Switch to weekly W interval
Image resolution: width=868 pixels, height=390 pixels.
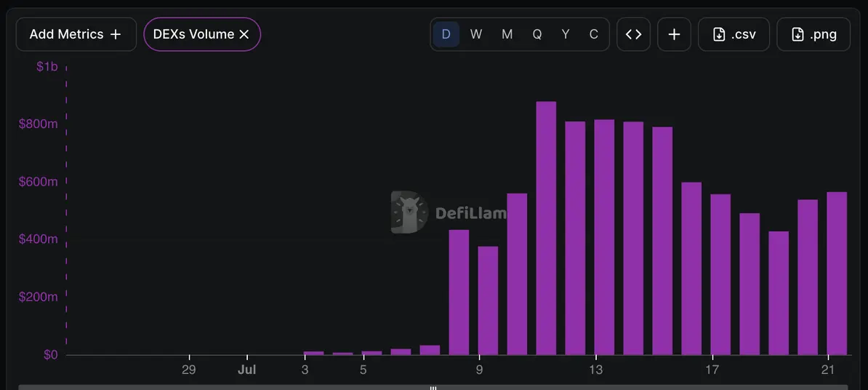coord(476,34)
